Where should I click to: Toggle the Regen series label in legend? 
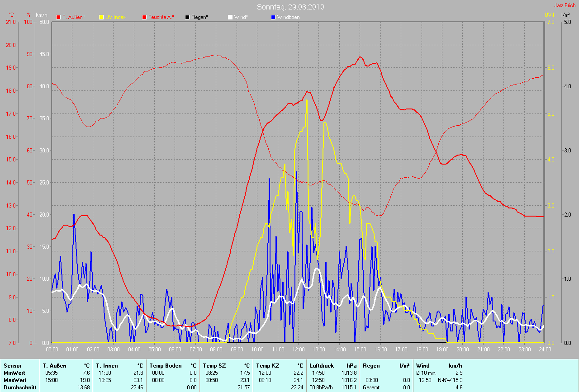[199, 17]
